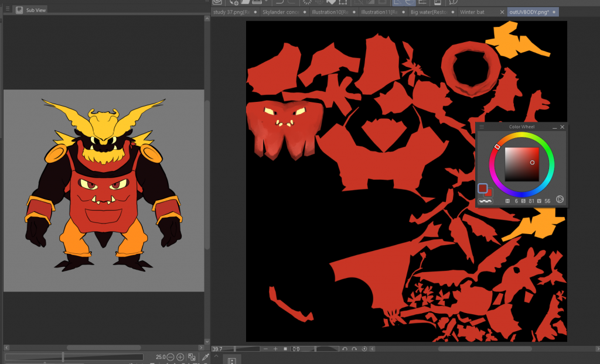600x364 pixels.
Task: Open the Sub View panel menu icon
Action: click(x=7, y=8)
